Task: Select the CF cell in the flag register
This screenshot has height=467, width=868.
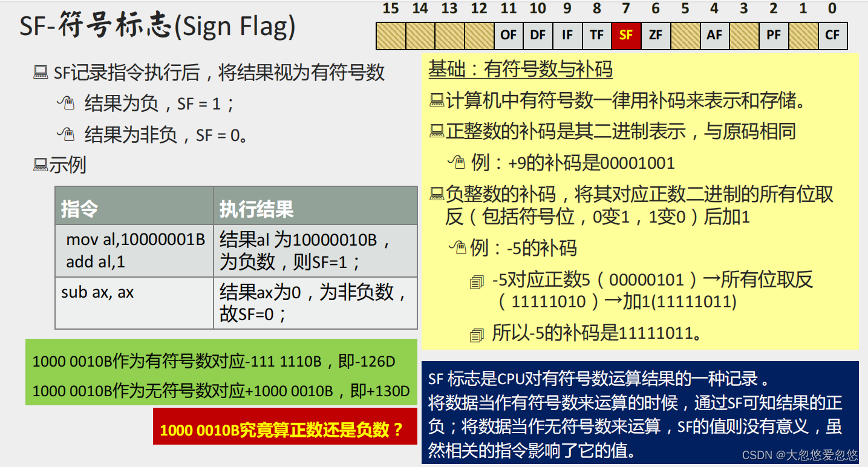Action: tap(833, 36)
